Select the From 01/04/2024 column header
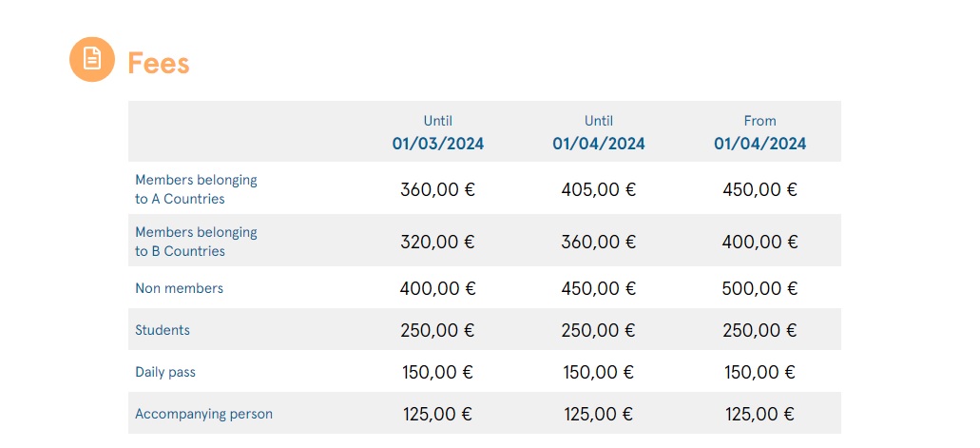 coord(759,133)
